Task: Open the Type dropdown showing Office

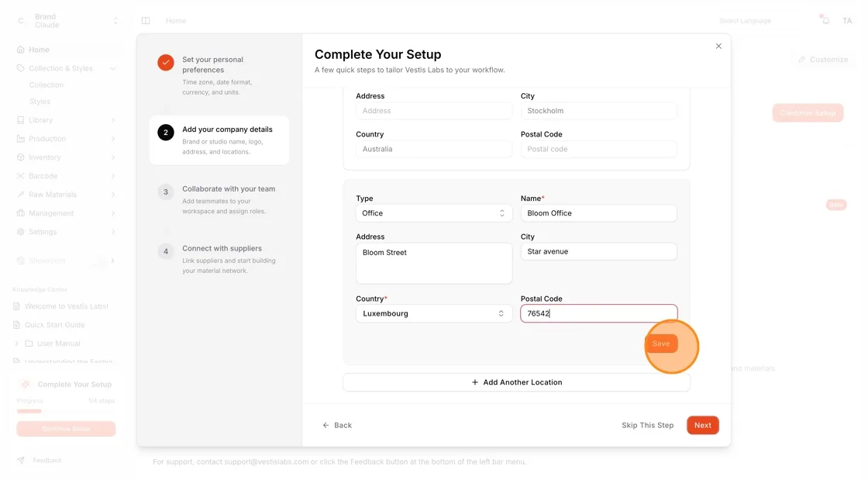Action: coord(433,213)
